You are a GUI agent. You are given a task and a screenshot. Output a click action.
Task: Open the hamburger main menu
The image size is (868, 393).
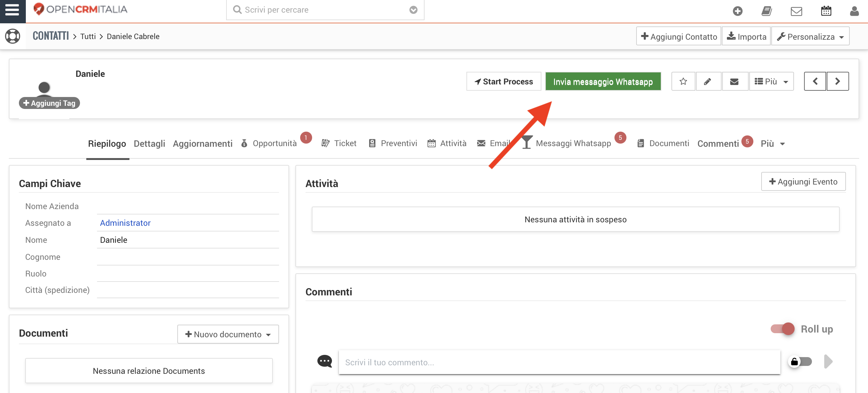pos(13,10)
